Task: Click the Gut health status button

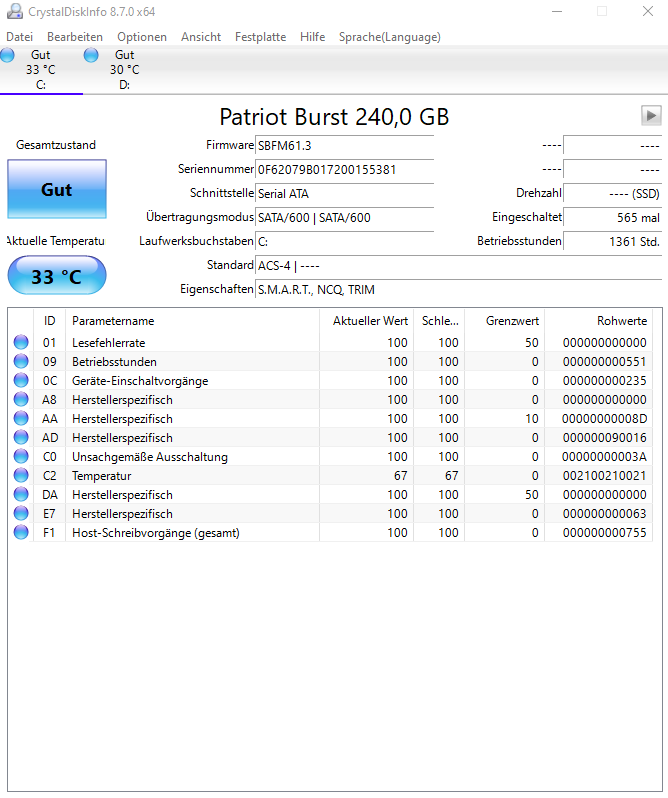Action: (57, 189)
